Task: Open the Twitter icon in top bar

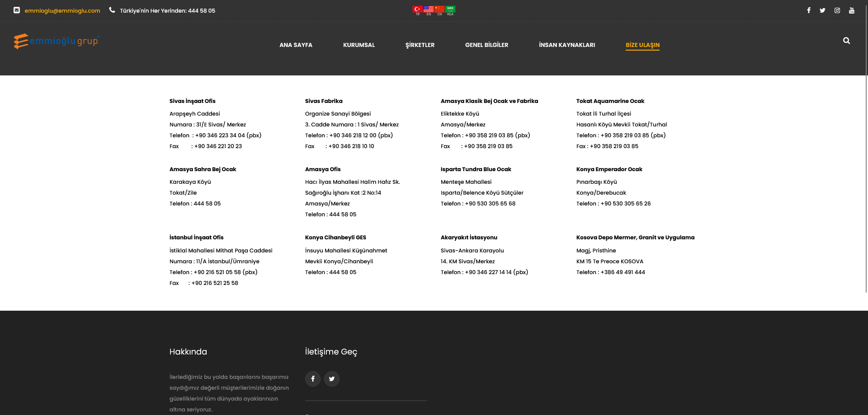Action: (x=822, y=10)
